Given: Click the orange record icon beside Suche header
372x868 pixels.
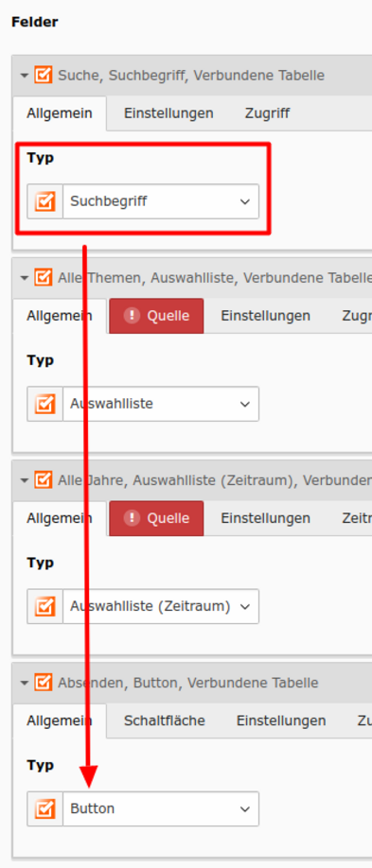Looking at the screenshot, I should click(x=44, y=75).
